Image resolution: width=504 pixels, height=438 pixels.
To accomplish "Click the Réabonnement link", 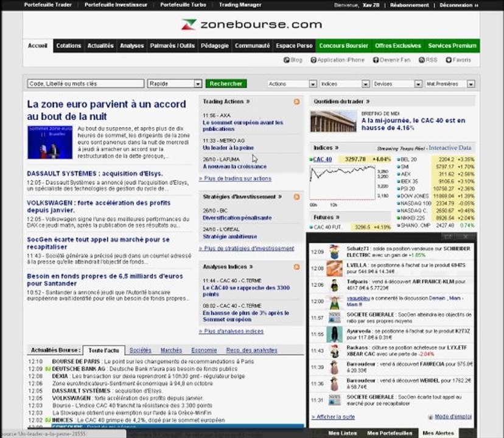I will pyautogui.click(x=409, y=5).
